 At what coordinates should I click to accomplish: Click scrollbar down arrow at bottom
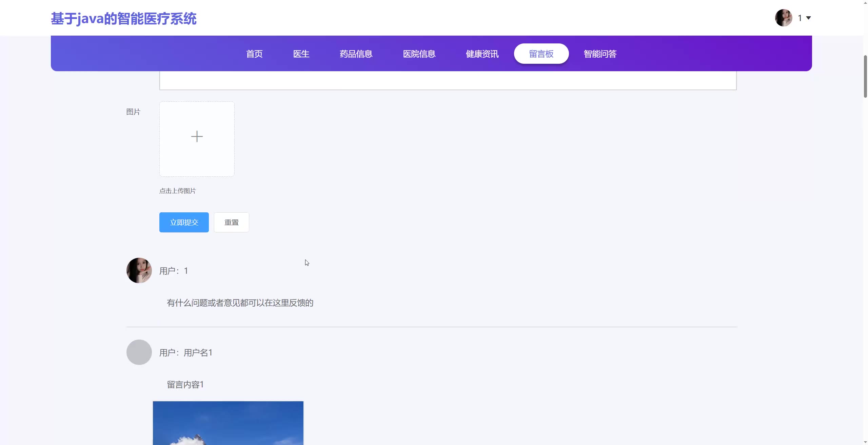click(x=865, y=442)
